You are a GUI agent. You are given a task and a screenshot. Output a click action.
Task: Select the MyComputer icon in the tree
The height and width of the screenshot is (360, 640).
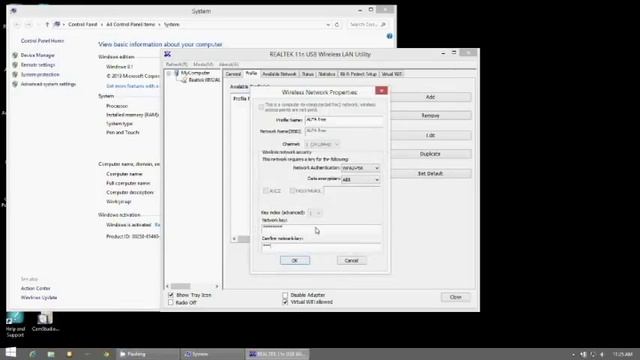(x=177, y=73)
